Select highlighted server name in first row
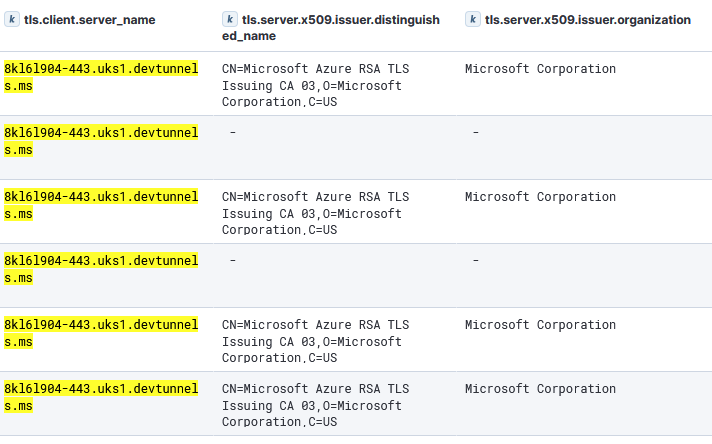 [100, 77]
